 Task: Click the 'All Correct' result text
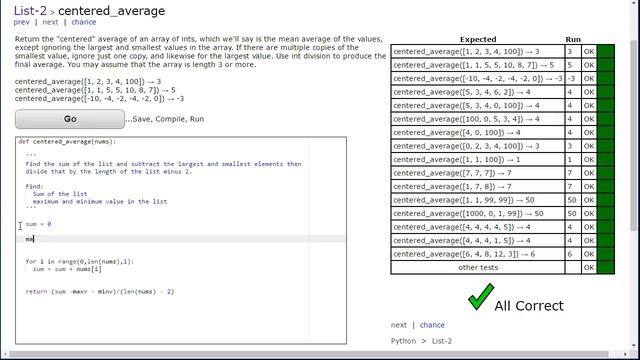529,306
